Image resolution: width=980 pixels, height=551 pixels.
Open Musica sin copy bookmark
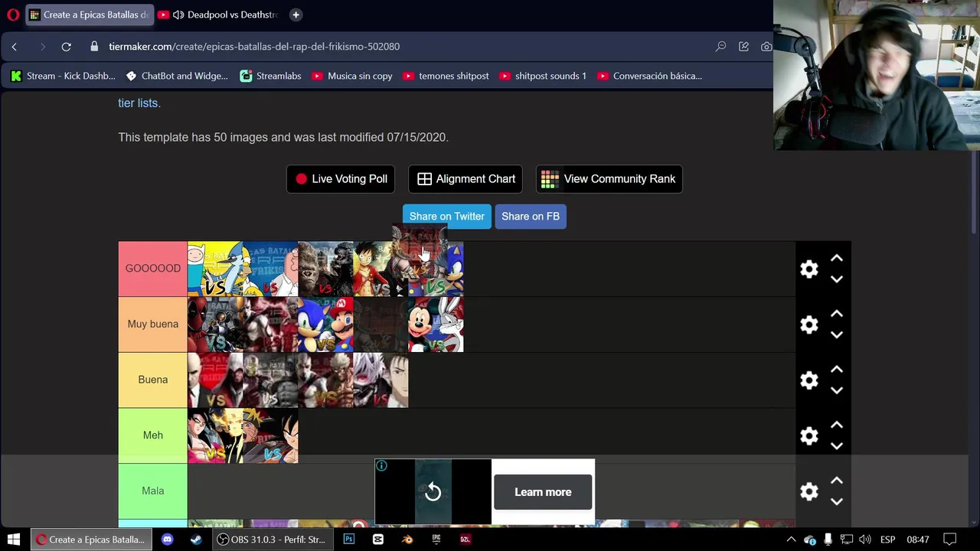tap(352, 76)
